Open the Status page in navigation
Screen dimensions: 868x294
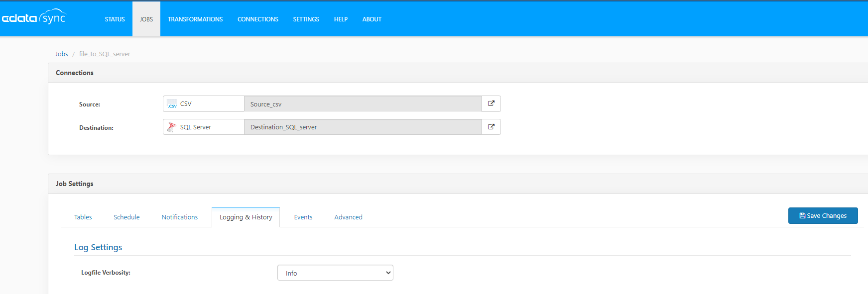pyautogui.click(x=115, y=19)
